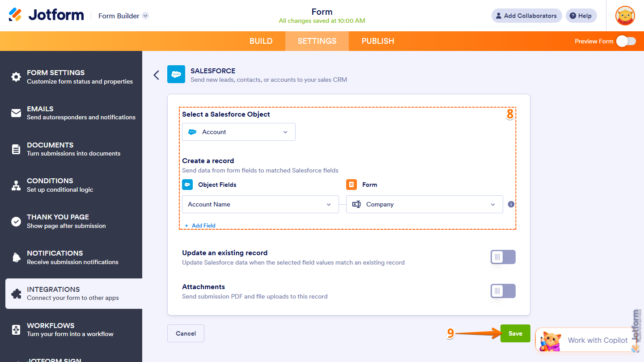Viewport: 644px width, 362px height.
Task: Turn on Preview Form
Action: pos(625,41)
